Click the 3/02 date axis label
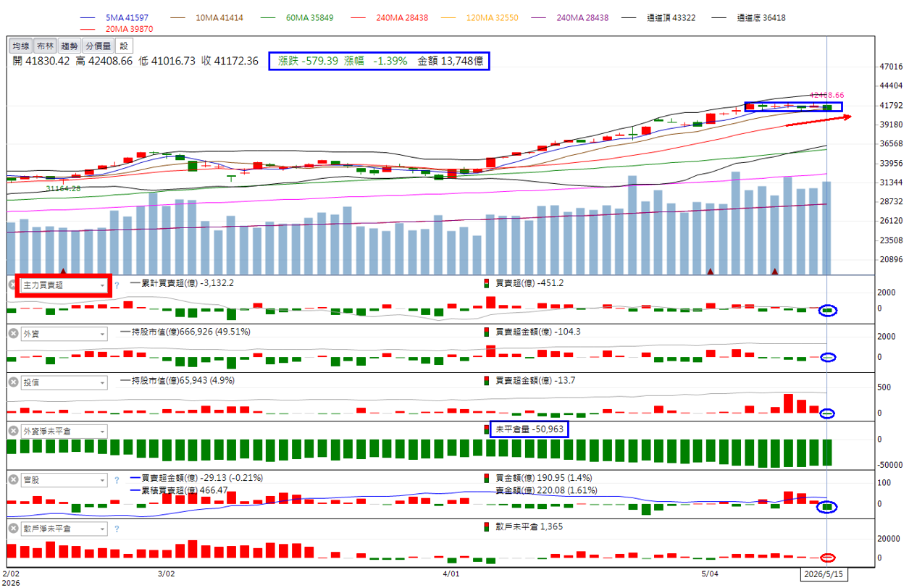The height and width of the screenshot is (588, 917). (167, 574)
